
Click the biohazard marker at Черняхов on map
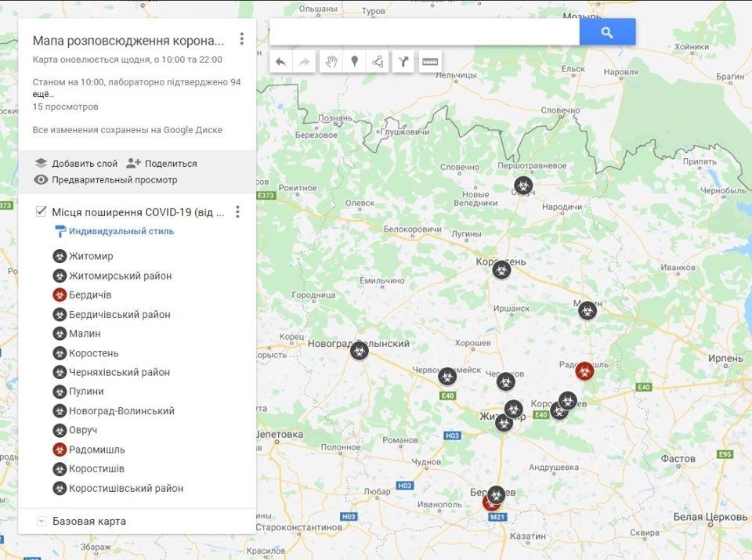pyautogui.click(x=505, y=381)
